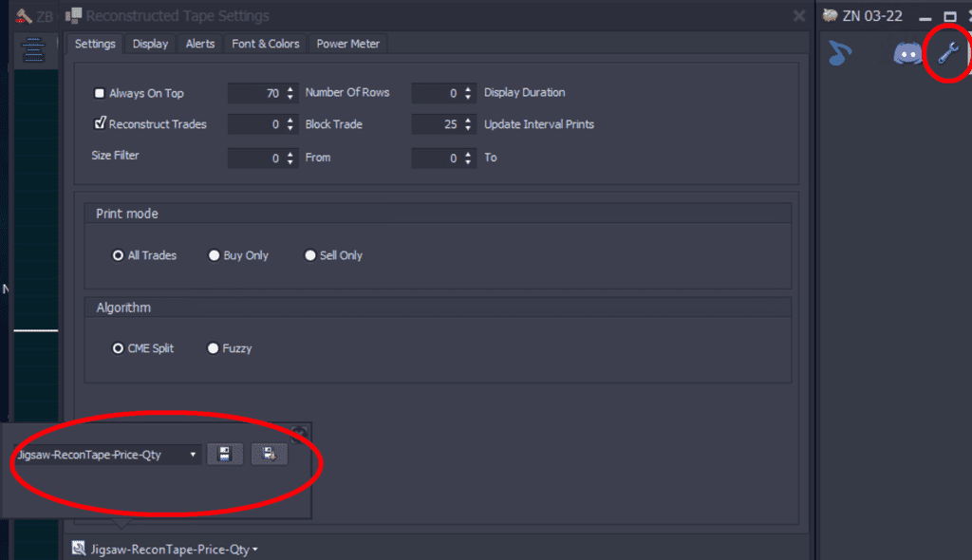Minimize the ZN 03-22 window
Viewport: 972px width, 560px height.
point(925,17)
